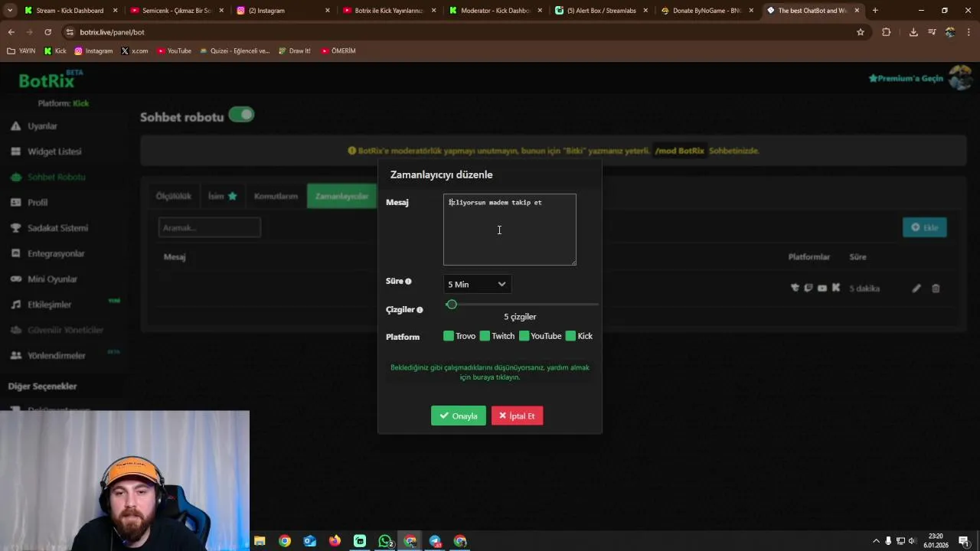Open Etkileşimler in the sidebar
980x551 pixels.
pos(49,305)
